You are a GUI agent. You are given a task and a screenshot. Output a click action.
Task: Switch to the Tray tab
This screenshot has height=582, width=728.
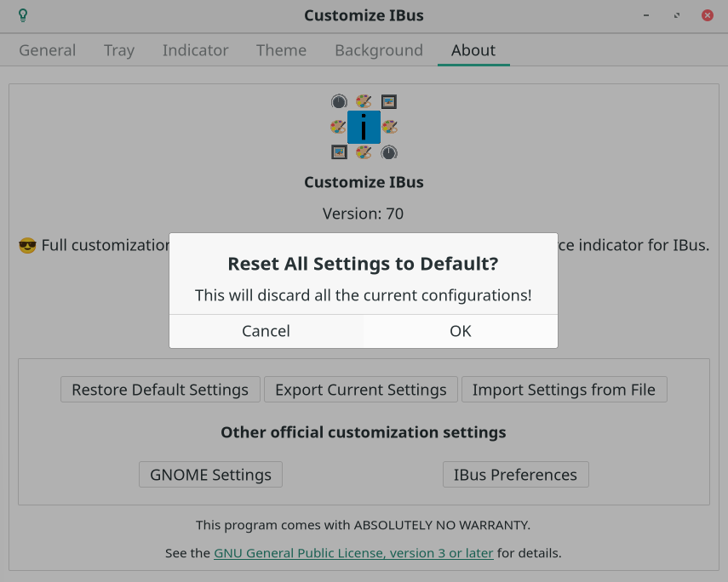pos(119,50)
